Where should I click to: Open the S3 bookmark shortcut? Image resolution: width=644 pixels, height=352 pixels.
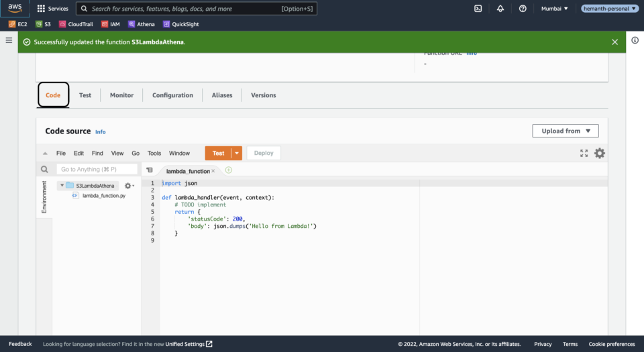tap(43, 24)
